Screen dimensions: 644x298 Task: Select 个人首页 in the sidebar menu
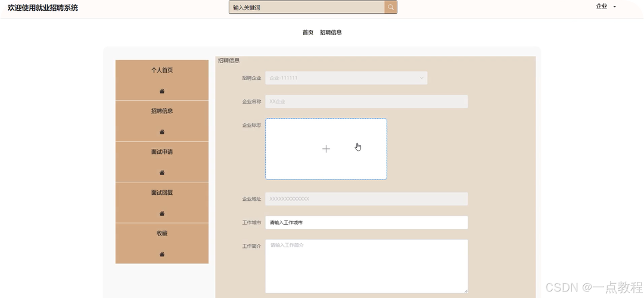coord(162,70)
